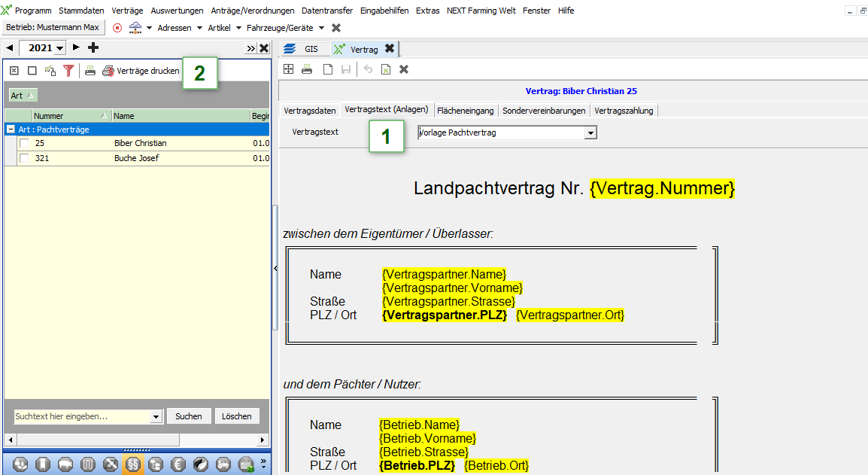Open the paragraph symbol contracts module
868x475 pixels.
coord(132,464)
